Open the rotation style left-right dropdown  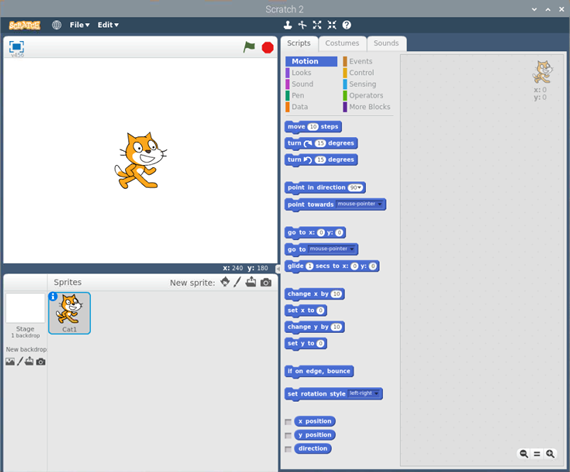click(364, 393)
